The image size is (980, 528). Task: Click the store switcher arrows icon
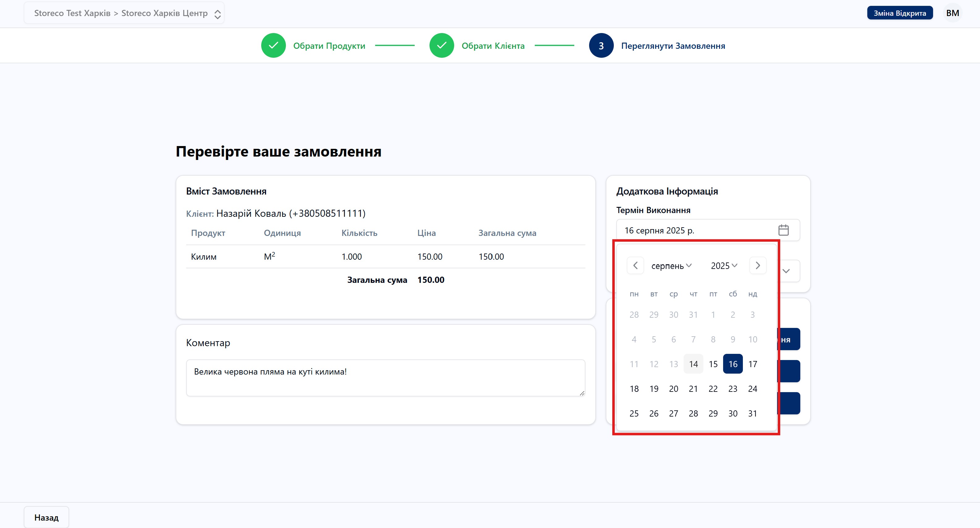[217, 14]
